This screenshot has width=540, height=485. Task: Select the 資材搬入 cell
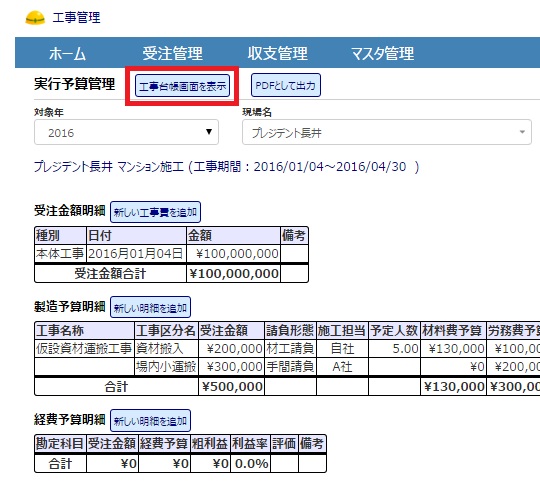coord(166,349)
